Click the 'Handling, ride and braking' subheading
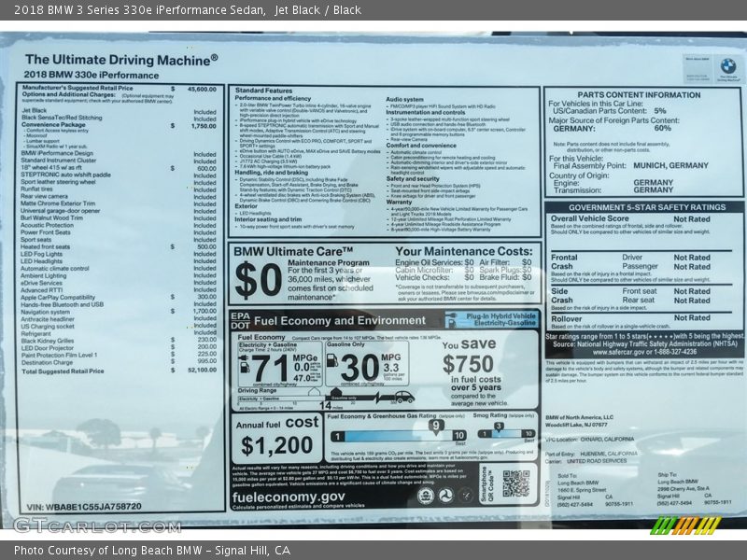Screen dimensions: 747x560 tap(271, 173)
